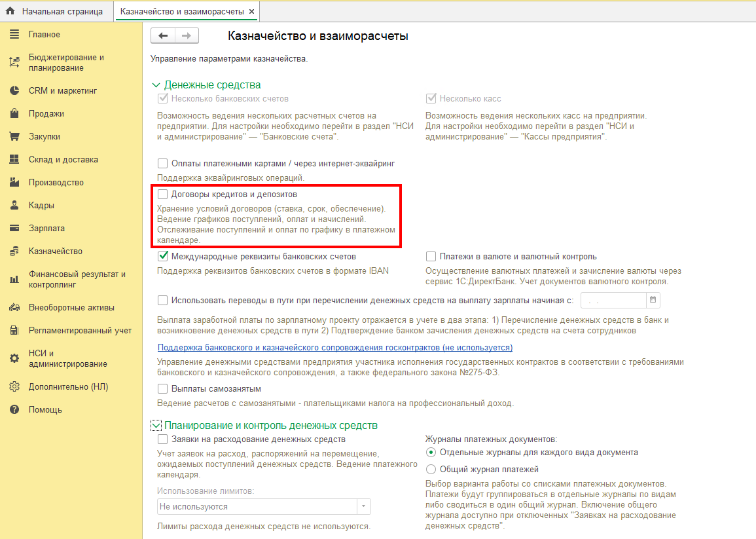The image size is (756, 539).
Task: Select Общий журнал платежей option
Action: 431,469
